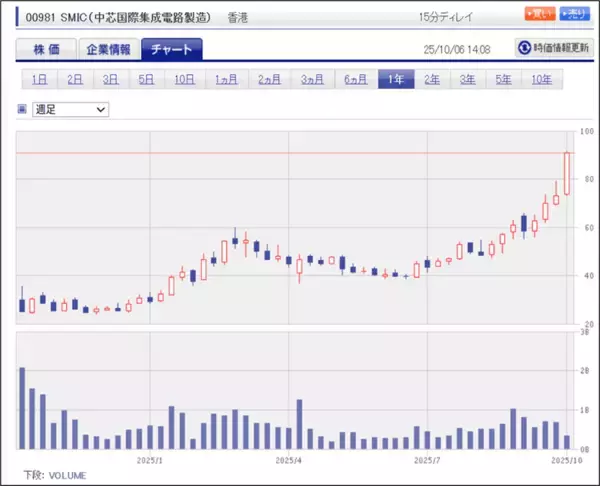Switch chart range to 5年
Image resolution: width=600 pixels, height=486 pixels.
coord(503,79)
